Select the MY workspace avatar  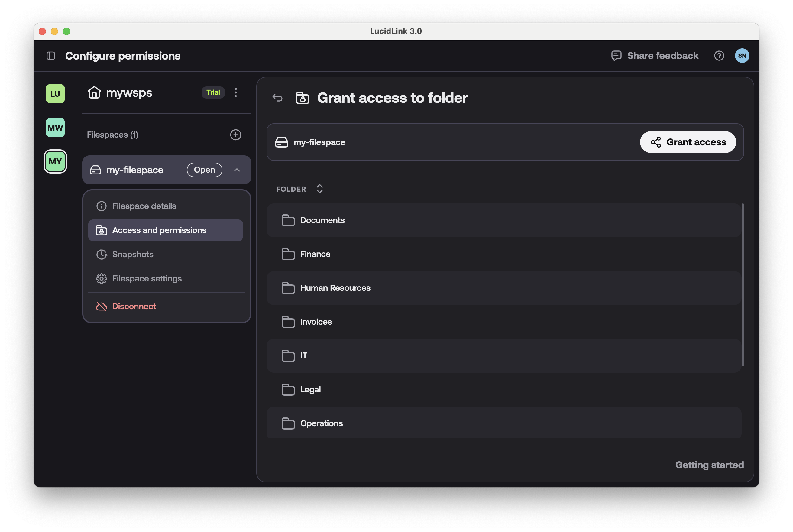pos(55,161)
